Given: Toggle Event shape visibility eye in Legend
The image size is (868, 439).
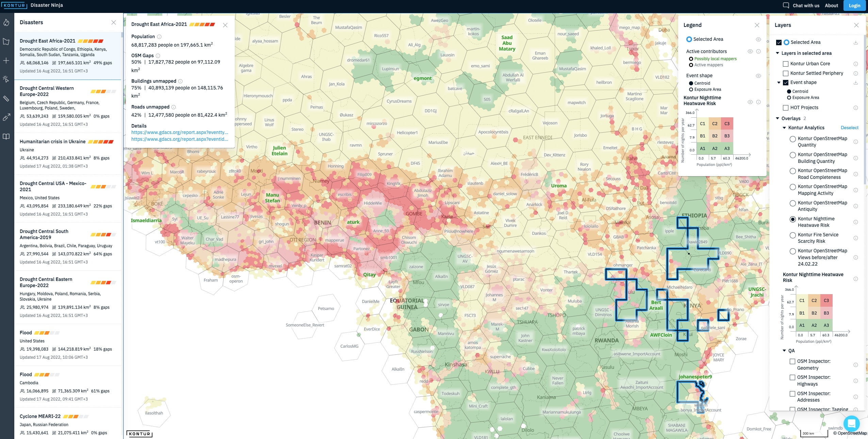Looking at the screenshot, I should point(758,76).
